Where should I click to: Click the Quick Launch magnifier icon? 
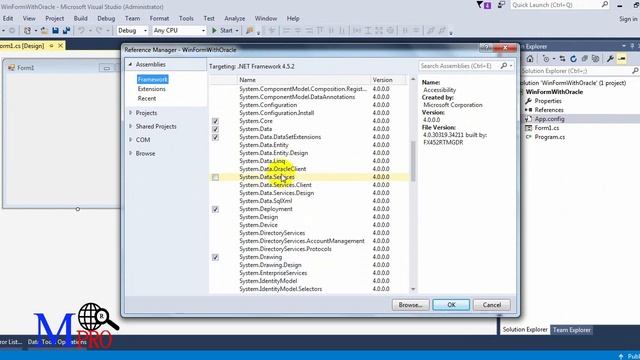coord(605,4)
